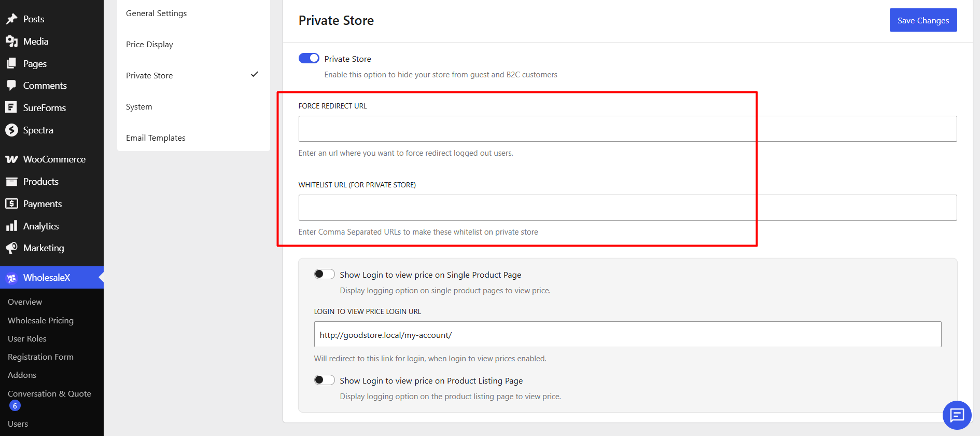This screenshot has height=436, width=980.
Task: Go to User Roles submenu link
Action: click(x=27, y=339)
